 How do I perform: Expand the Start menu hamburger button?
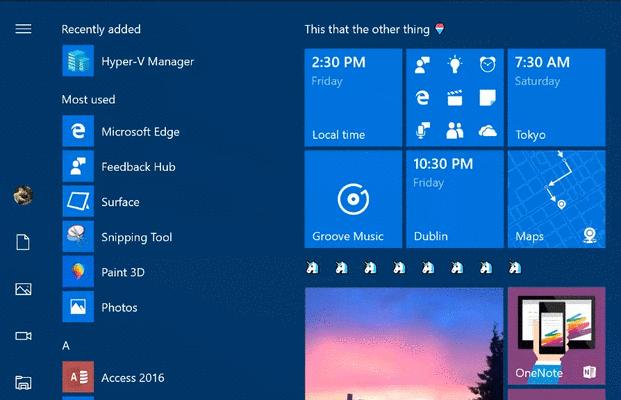(23, 29)
